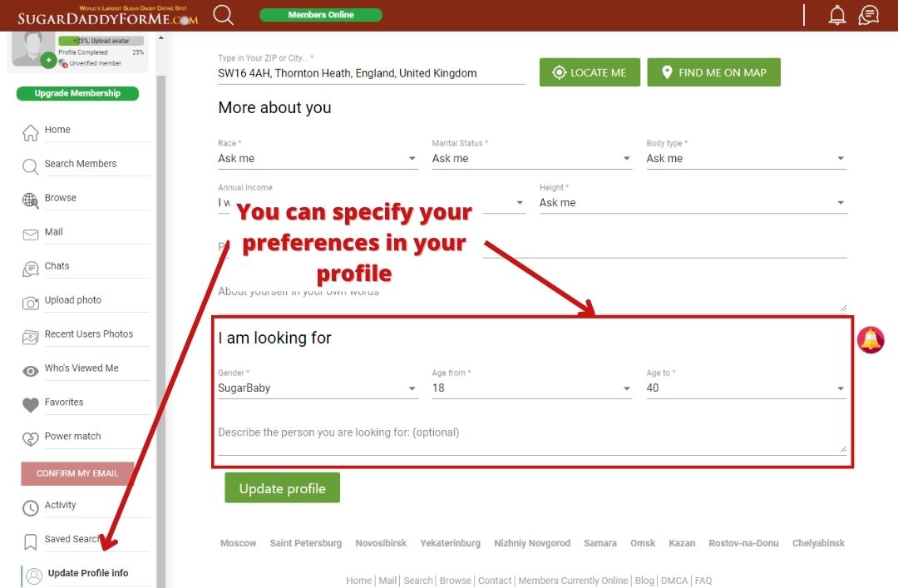Open the site search magnifier icon

(224, 14)
